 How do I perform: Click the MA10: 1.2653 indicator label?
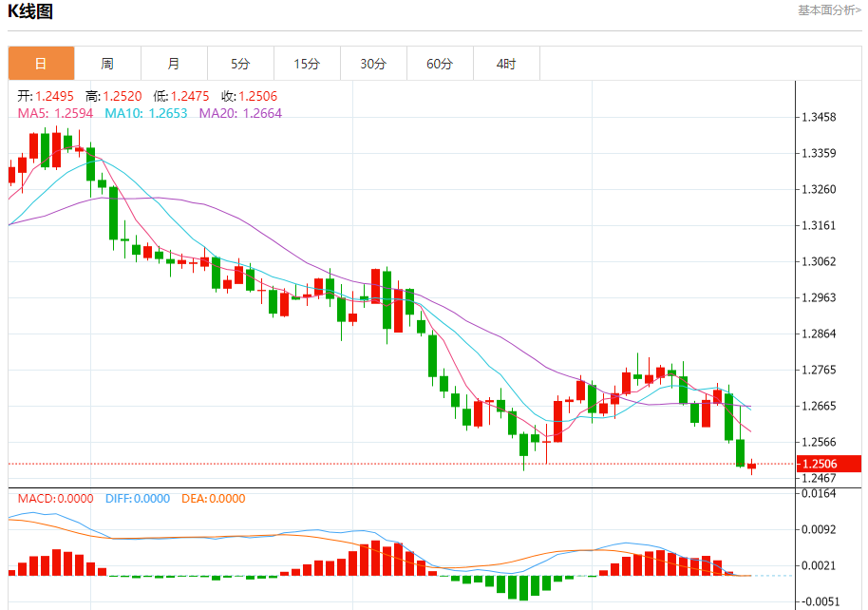146,114
